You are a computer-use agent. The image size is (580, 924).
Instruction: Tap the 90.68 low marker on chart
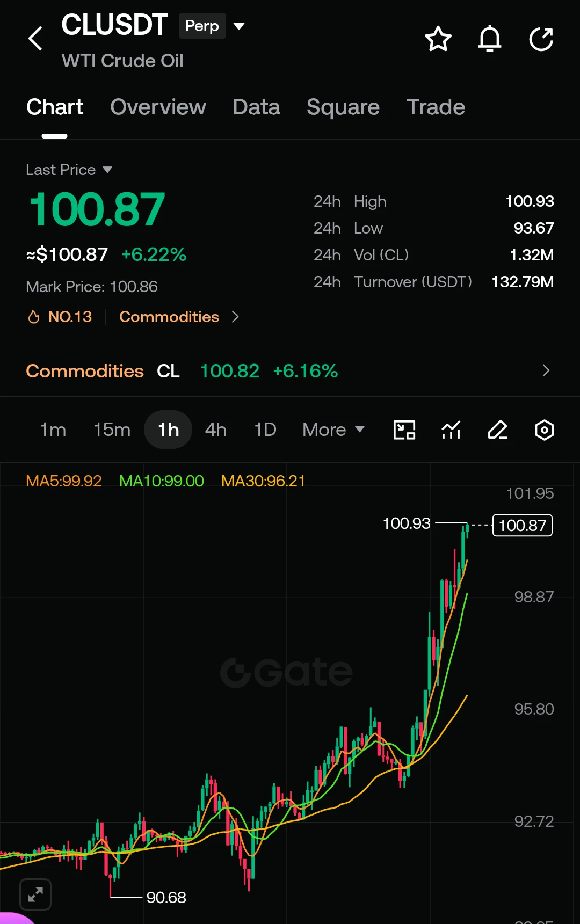pos(166,897)
